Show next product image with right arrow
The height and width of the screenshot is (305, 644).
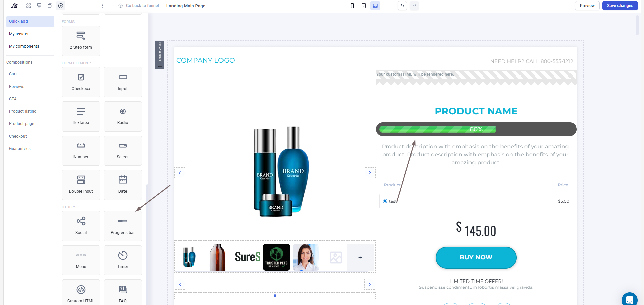(x=370, y=173)
